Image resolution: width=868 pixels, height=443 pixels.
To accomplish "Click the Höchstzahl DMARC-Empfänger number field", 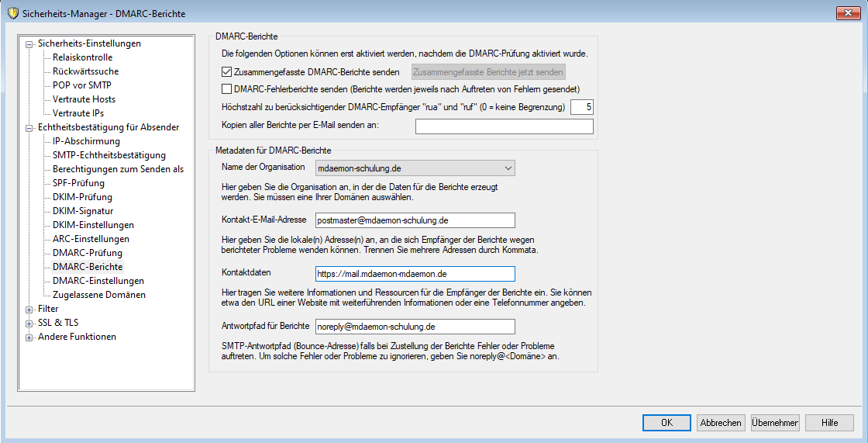I will click(x=581, y=107).
